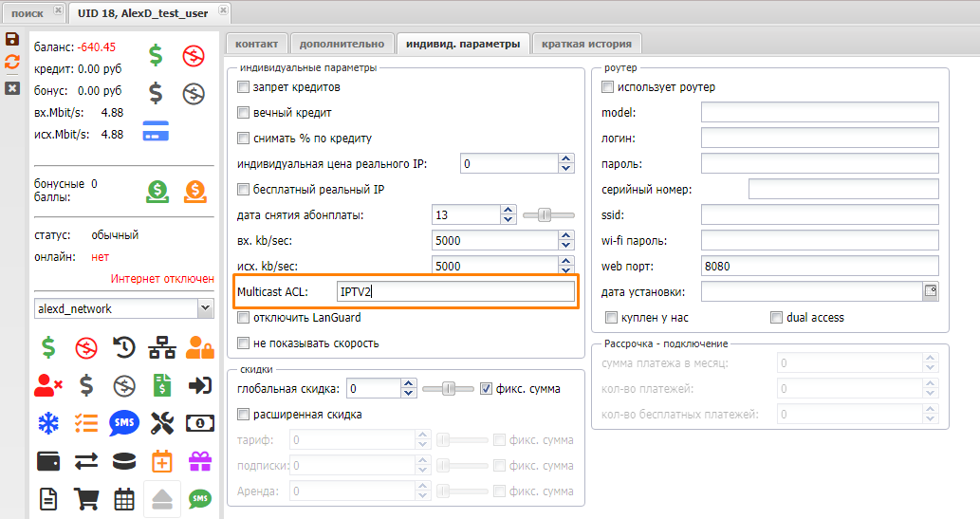Open the 'краткая история' tab

[587, 44]
